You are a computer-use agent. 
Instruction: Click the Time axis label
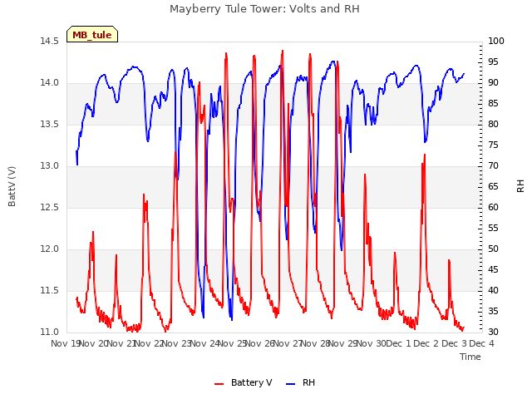coord(470,357)
